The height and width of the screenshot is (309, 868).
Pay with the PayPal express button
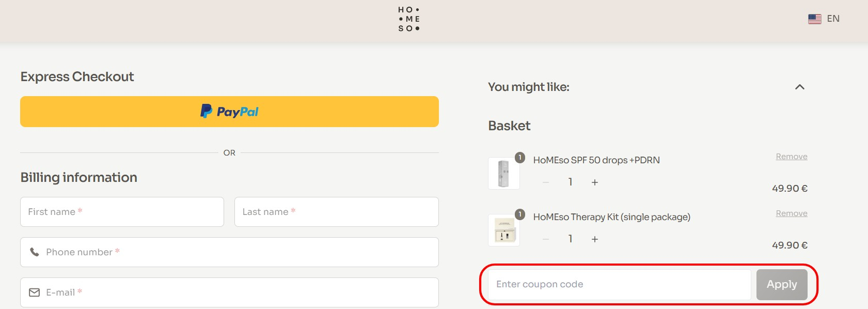pos(229,112)
